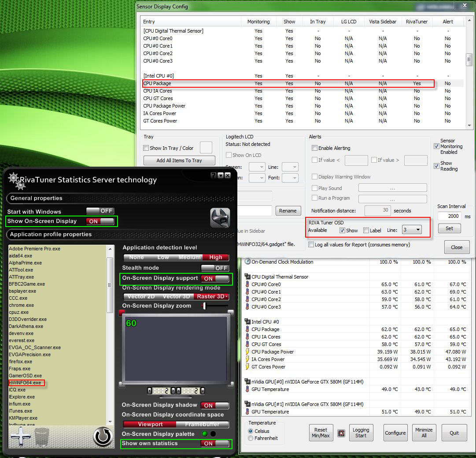The height and width of the screenshot is (458, 476).
Task: Click chip icon beside Intel CPU #0
Action: [247, 321]
